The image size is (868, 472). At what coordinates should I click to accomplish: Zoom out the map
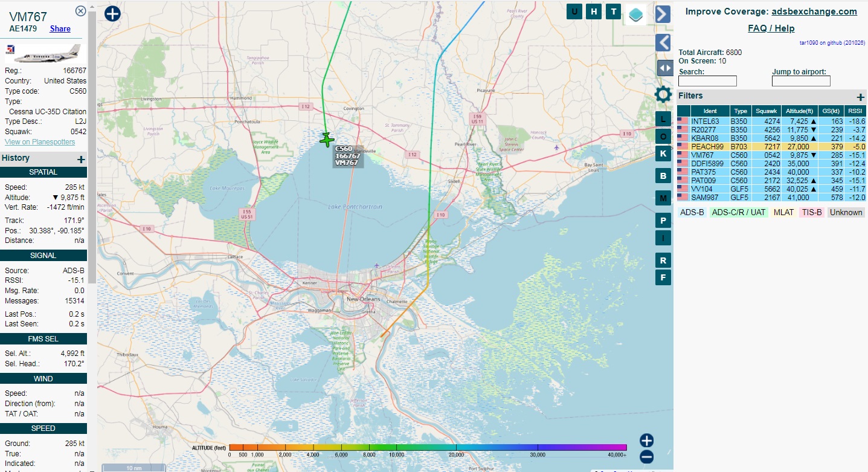646,457
